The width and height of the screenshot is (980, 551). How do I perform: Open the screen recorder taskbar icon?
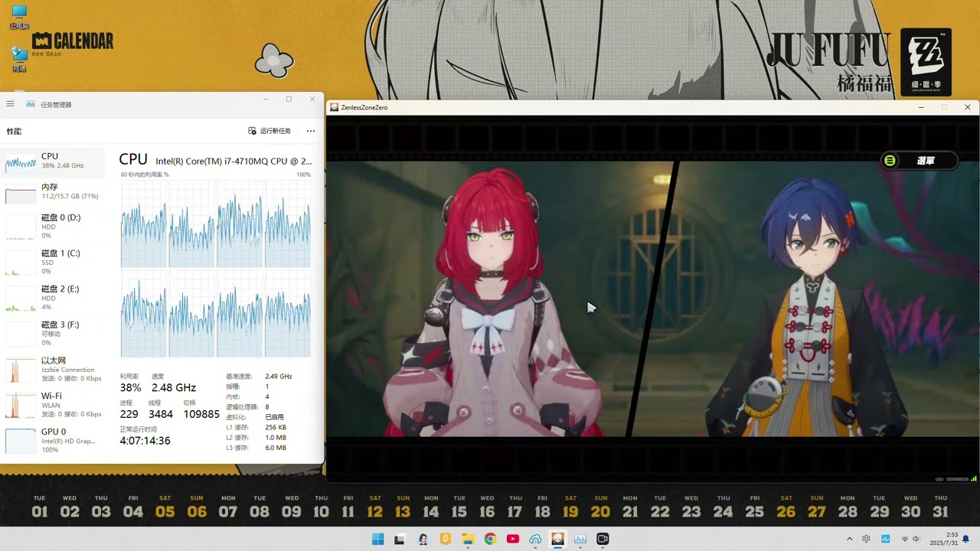point(603,539)
